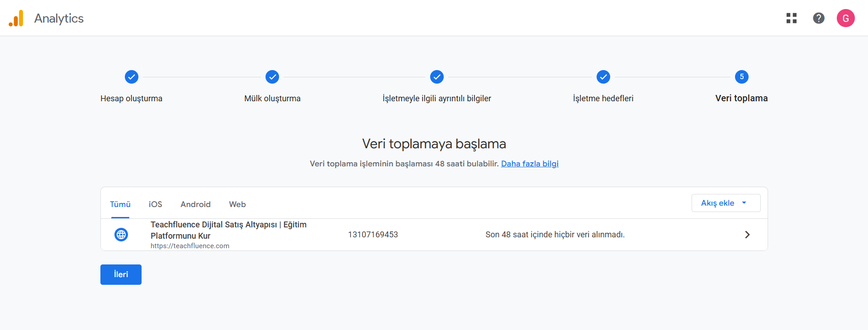Click the Google Analytics logo icon
The image size is (868, 330).
(x=16, y=19)
